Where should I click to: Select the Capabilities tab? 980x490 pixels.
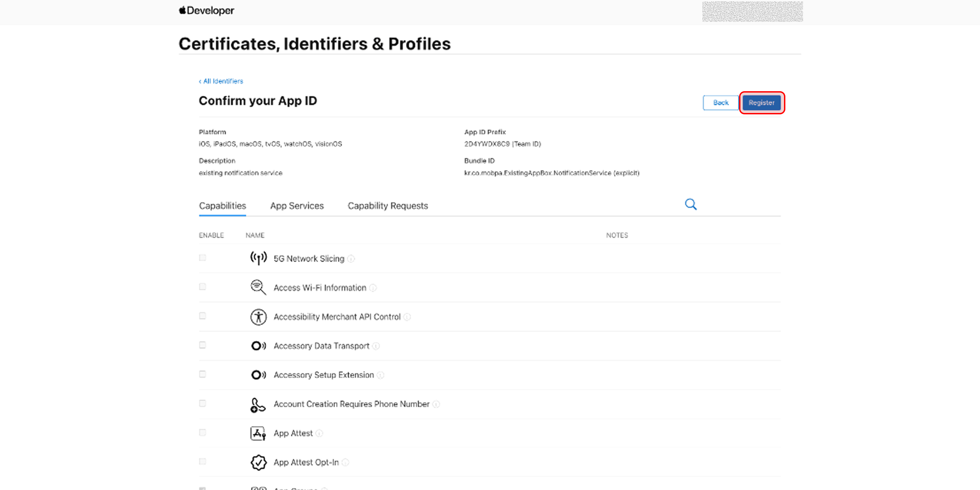(x=223, y=206)
